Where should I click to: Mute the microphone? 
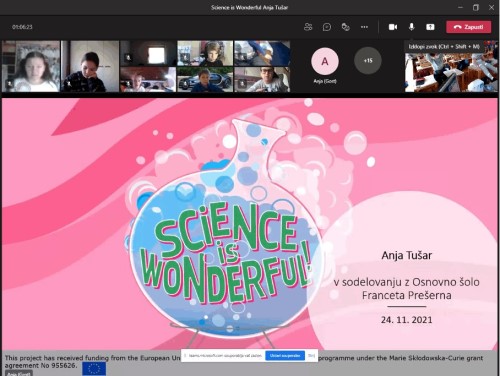pyautogui.click(x=412, y=27)
